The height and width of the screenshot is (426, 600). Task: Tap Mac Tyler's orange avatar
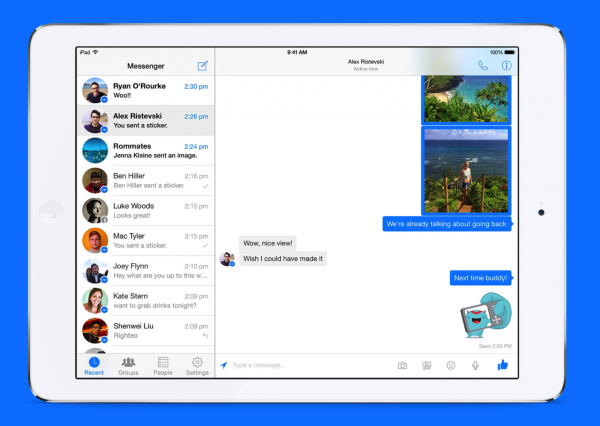(95, 240)
